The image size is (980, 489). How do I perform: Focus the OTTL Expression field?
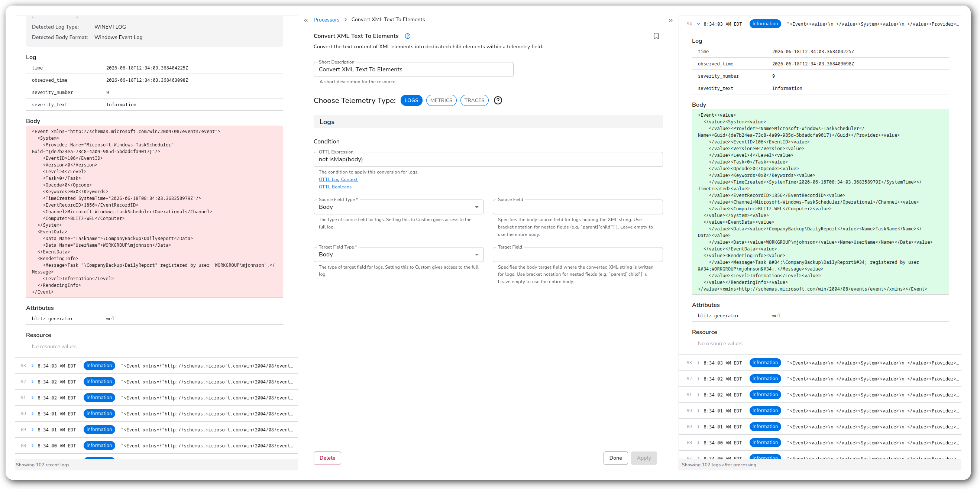(x=488, y=159)
